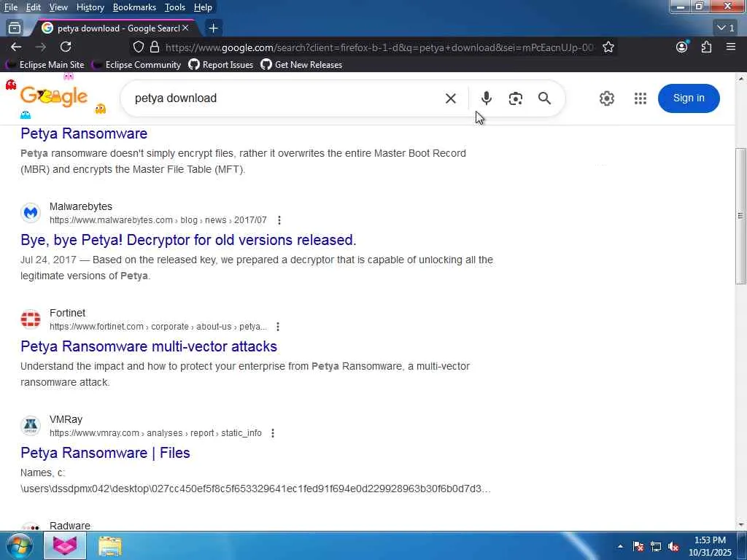
Task: Open more options for VMRay result
Action: point(273,433)
